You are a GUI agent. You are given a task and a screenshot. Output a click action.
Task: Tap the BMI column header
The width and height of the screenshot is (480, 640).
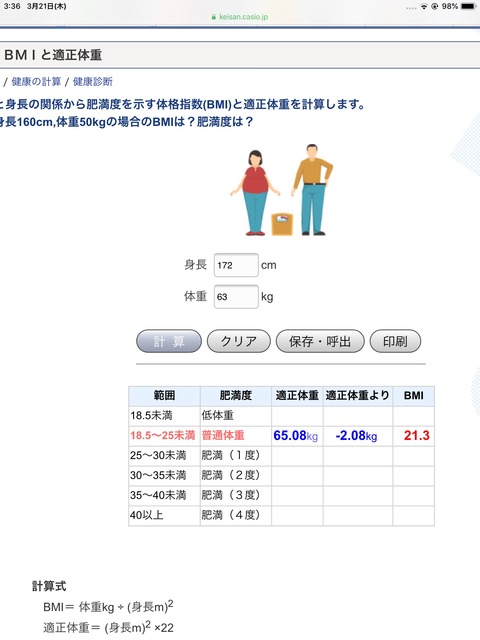(413, 396)
